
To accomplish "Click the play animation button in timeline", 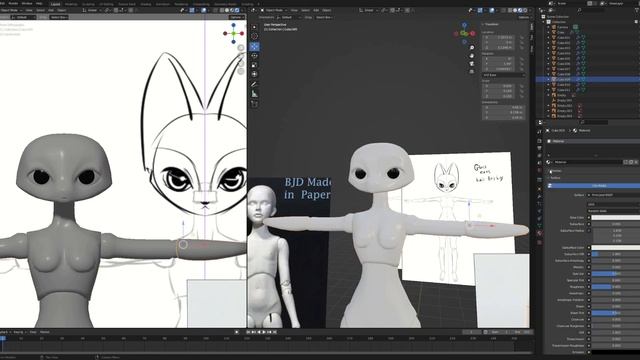I will (264, 332).
